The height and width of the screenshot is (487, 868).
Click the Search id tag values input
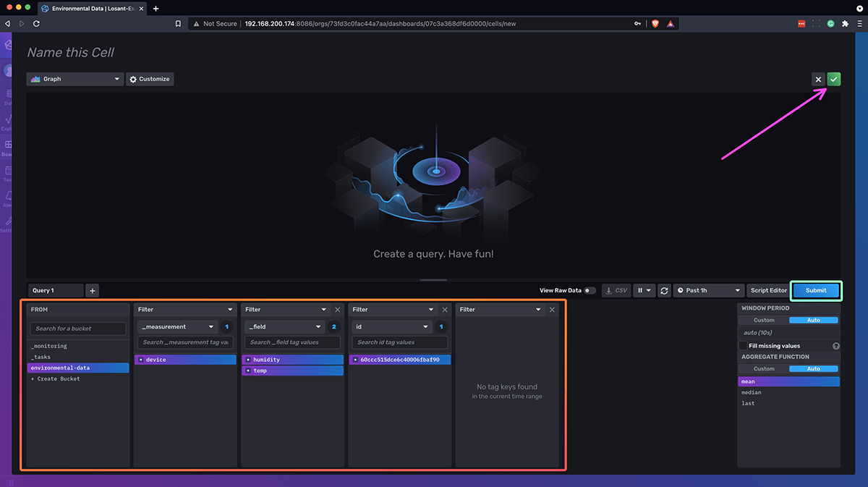tap(399, 342)
